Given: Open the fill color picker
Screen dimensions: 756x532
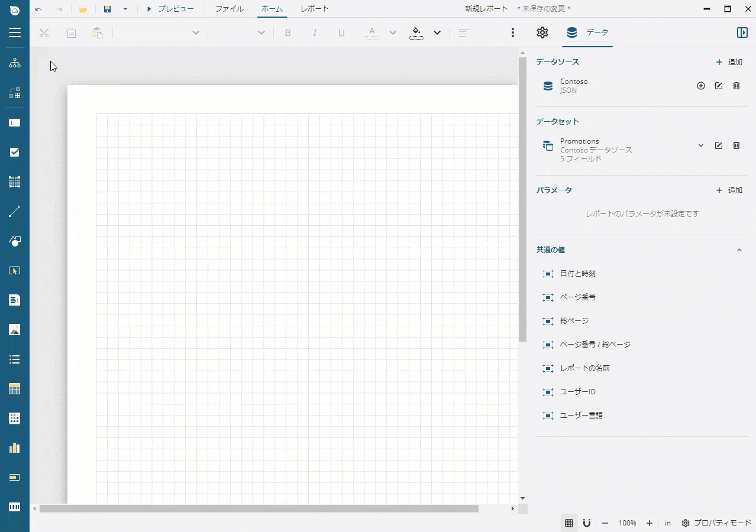Looking at the screenshot, I should pyautogui.click(x=437, y=33).
